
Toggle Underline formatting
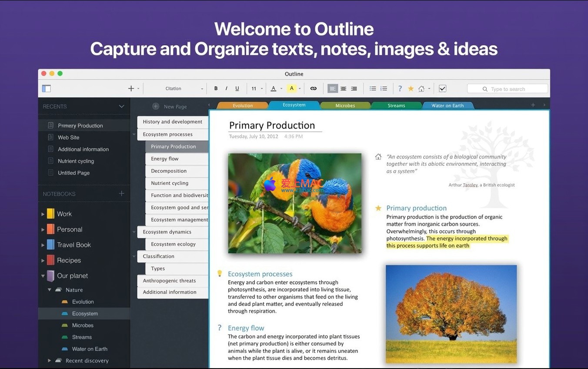pyautogui.click(x=237, y=89)
